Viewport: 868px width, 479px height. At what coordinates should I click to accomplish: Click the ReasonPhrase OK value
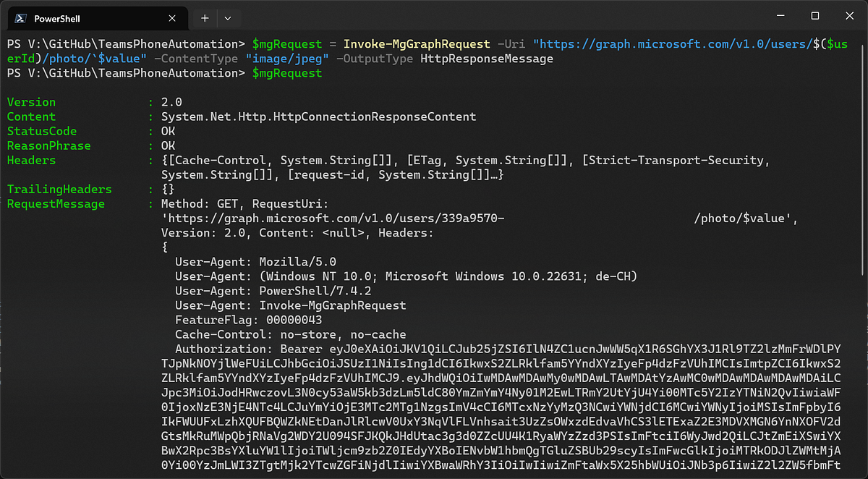click(x=168, y=145)
